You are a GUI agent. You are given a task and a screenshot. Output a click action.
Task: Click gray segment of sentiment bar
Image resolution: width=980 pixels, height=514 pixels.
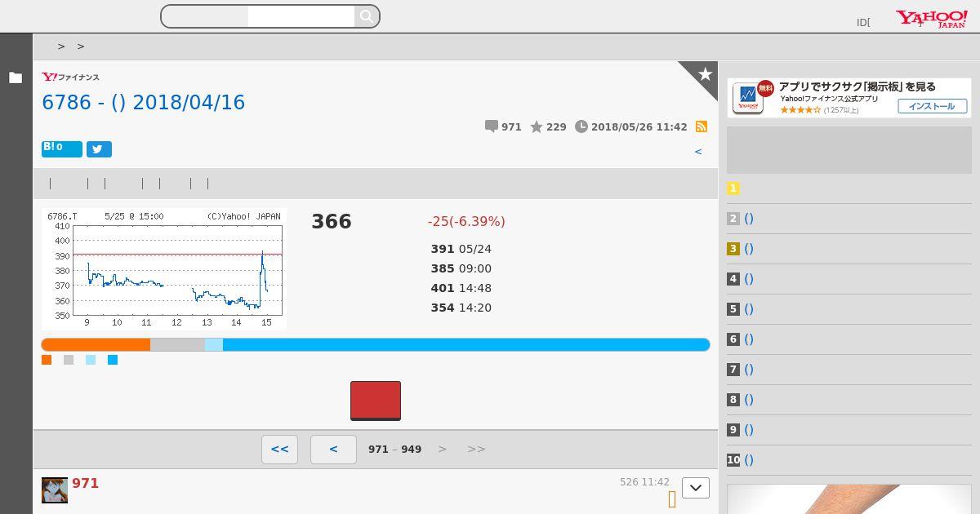tap(177, 345)
